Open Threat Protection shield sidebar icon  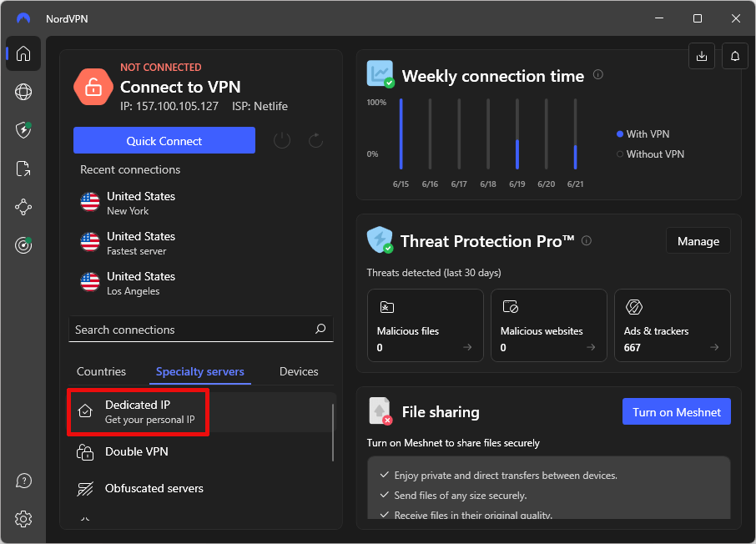tap(23, 129)
